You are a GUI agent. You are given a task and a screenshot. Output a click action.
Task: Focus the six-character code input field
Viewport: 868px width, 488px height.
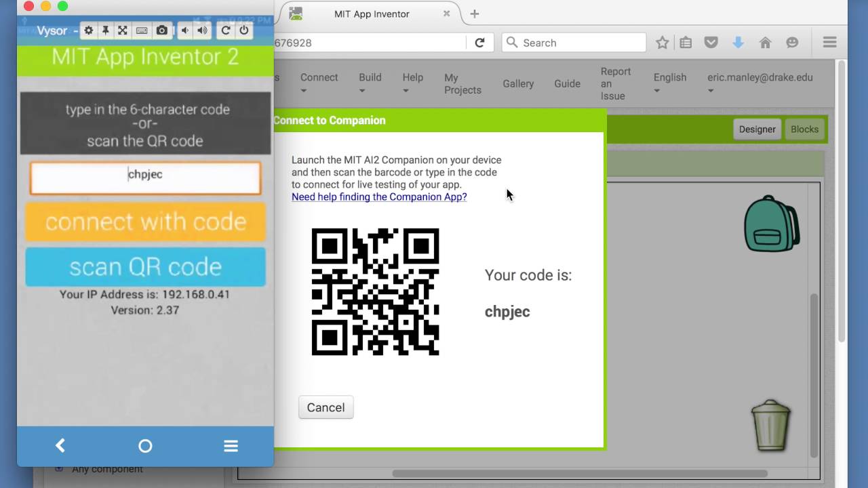pos(145,178)
